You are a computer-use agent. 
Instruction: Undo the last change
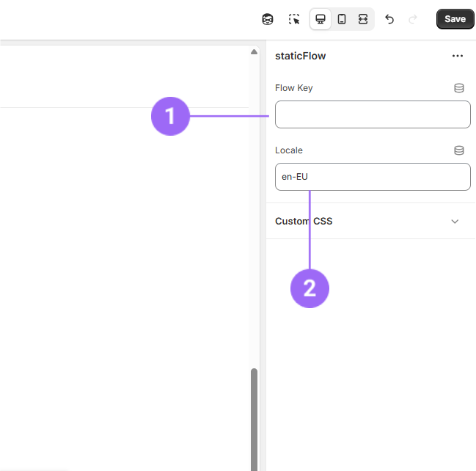[389, 19]
